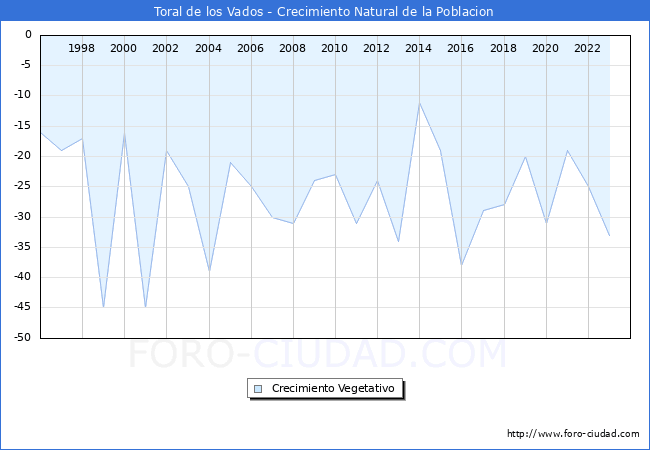Click the 2001 low data point at -45
The width and height of the screenshot is (650, 450).
146,307
